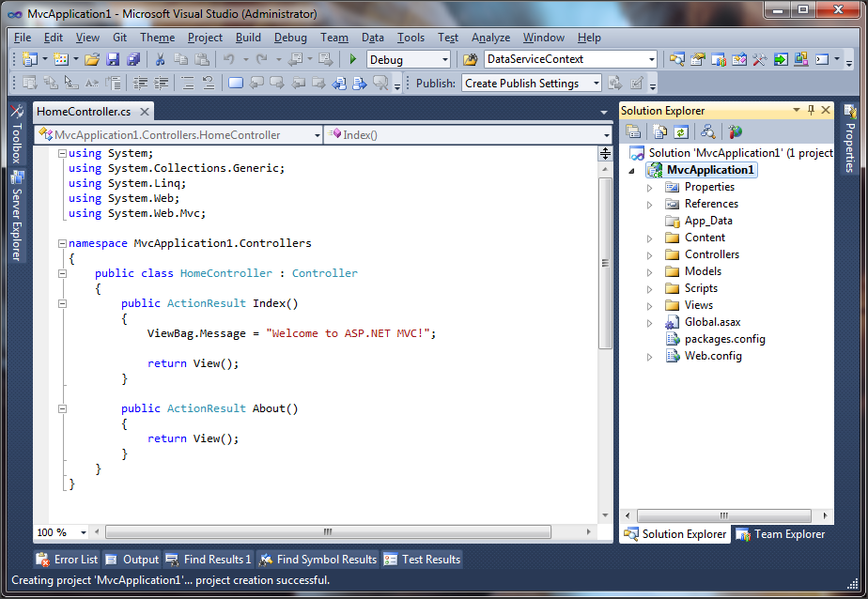Comment out the selected lines icon

(x=188, y=83)
